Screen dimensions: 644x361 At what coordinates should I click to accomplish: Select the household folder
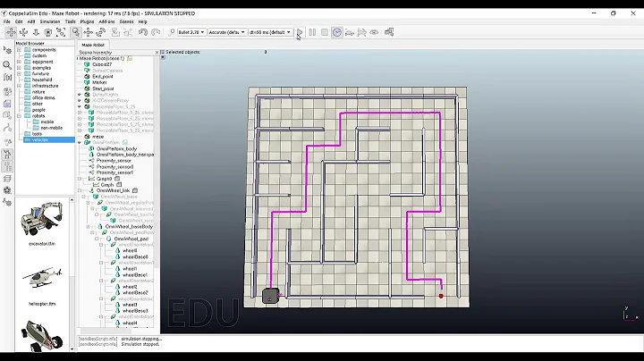click(x=42, y=80)
